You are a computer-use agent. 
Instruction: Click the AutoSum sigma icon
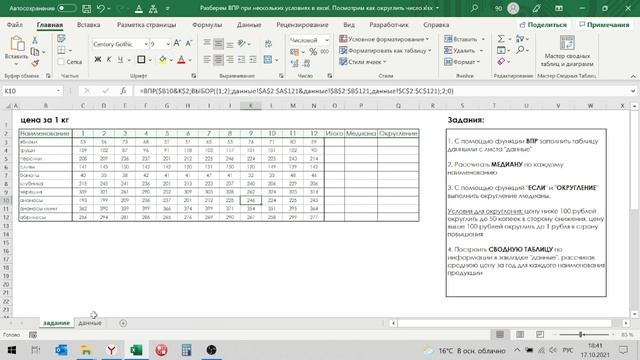pyautogui.click(x=501, y=39)
